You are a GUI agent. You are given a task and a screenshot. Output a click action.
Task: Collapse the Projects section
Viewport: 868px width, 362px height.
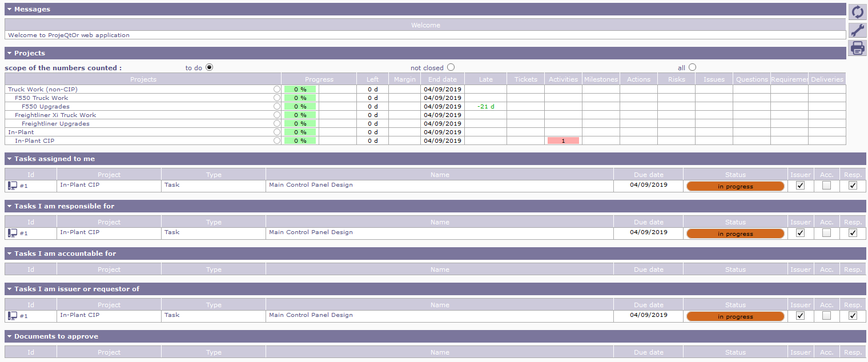tap(10, 53)
